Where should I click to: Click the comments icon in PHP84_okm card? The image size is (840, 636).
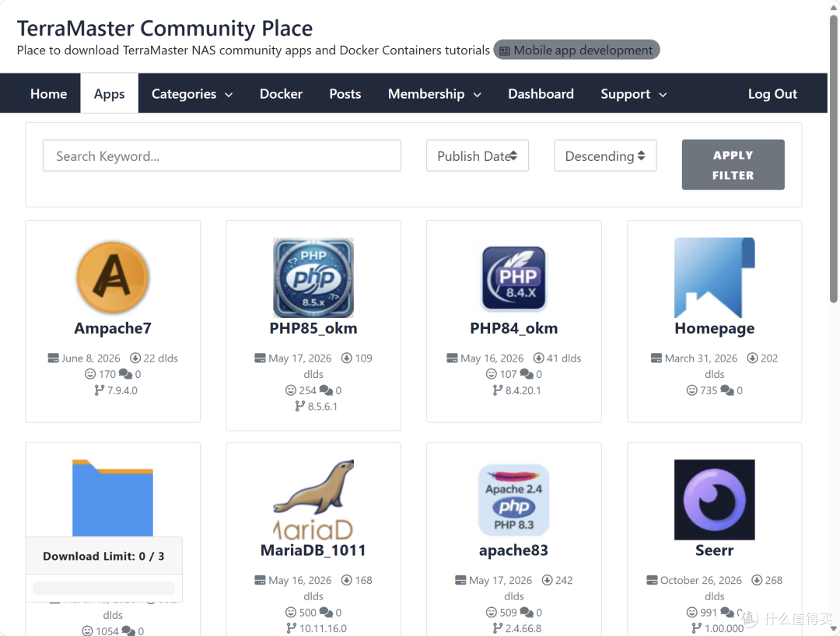[x=527, y=374]
